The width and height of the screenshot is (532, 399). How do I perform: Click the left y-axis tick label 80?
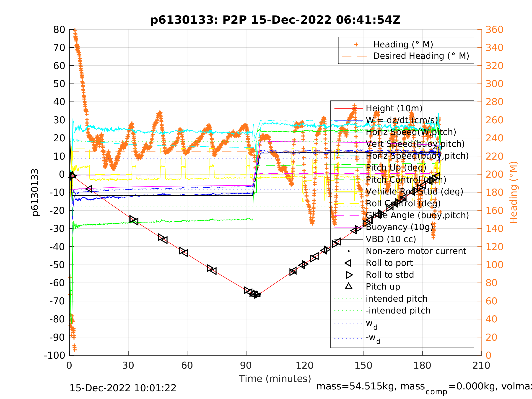tap(59, 30)
